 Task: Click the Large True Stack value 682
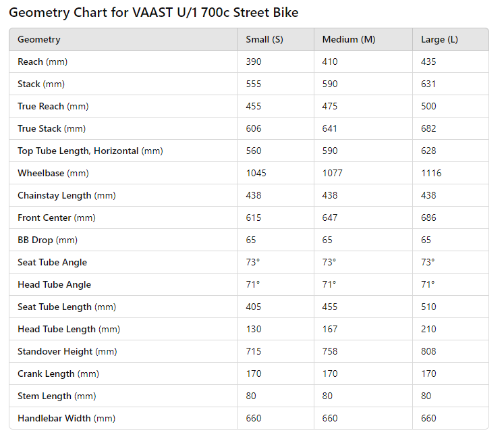[x=428, y=128]
